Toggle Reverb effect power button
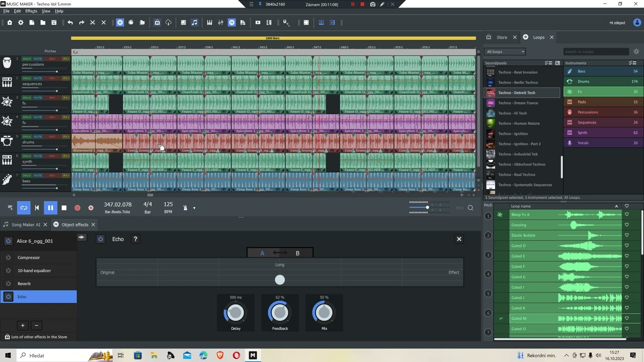 pyautogui.click(x=8, y=284)
